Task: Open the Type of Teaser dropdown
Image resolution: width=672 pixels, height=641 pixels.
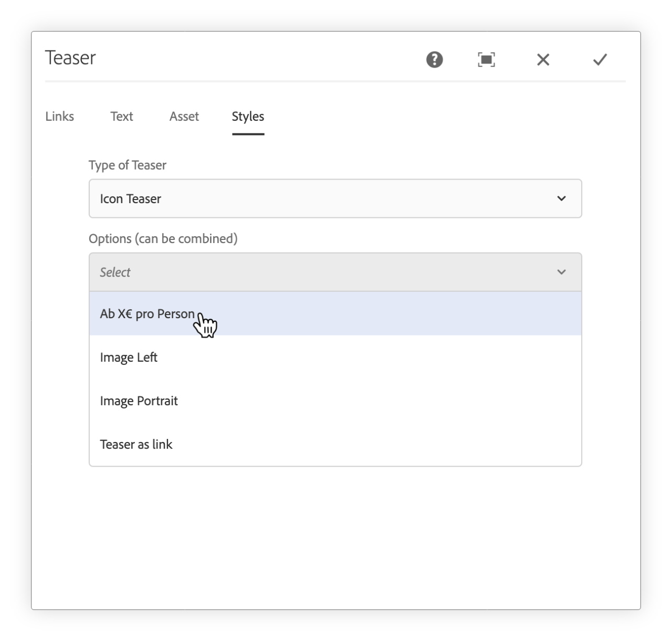Action: 336,198
